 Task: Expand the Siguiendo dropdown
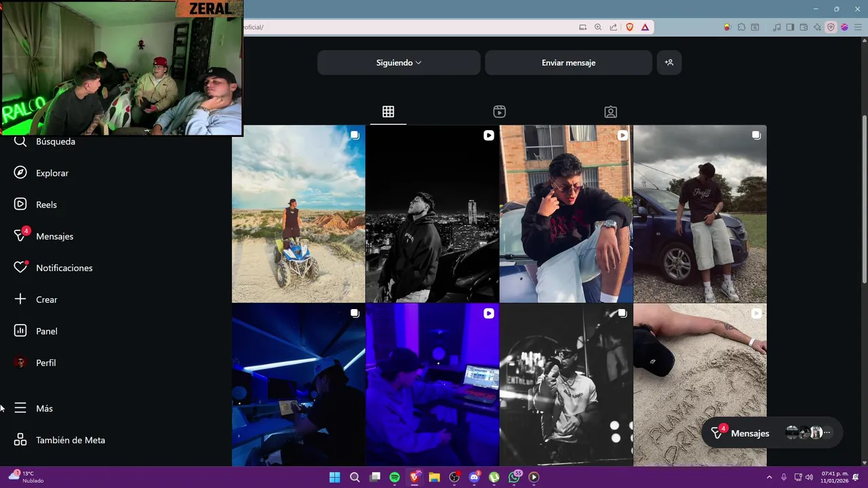click(399, 62)
